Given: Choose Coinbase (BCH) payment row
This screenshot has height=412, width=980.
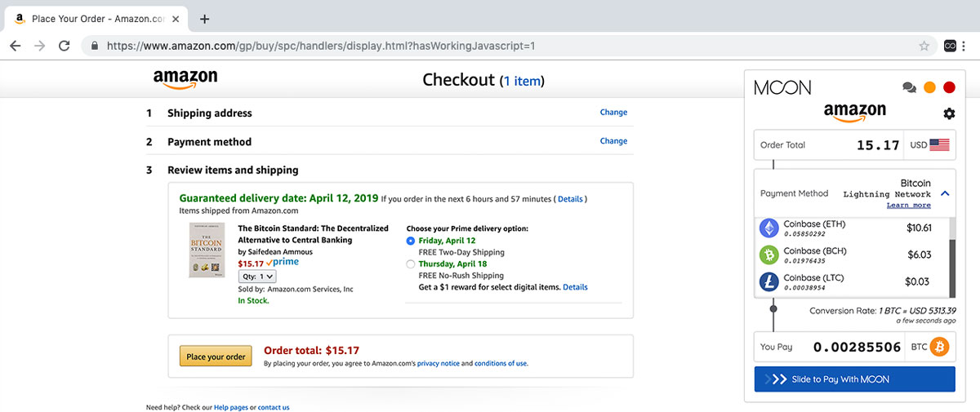Looking at the screenshot, I should 851,255.
